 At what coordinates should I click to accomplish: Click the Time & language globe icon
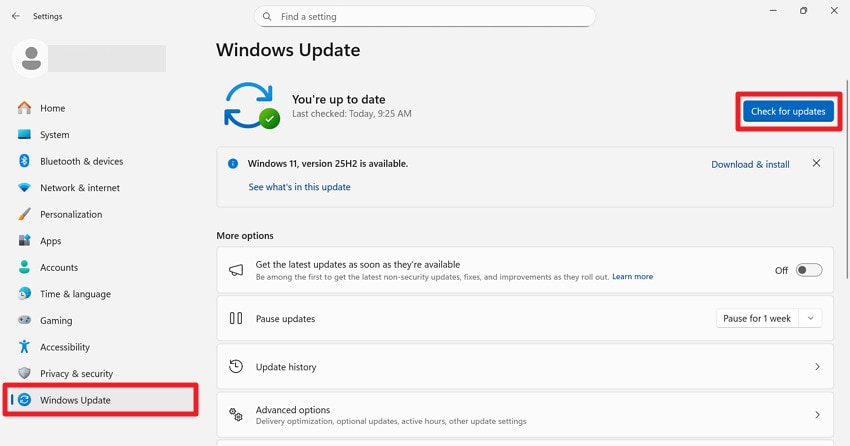24,294
